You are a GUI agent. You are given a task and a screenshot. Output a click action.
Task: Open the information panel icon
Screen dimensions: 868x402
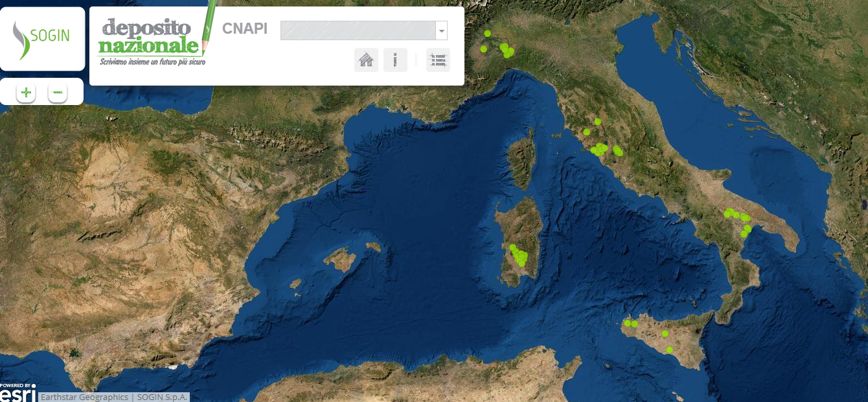395,60
